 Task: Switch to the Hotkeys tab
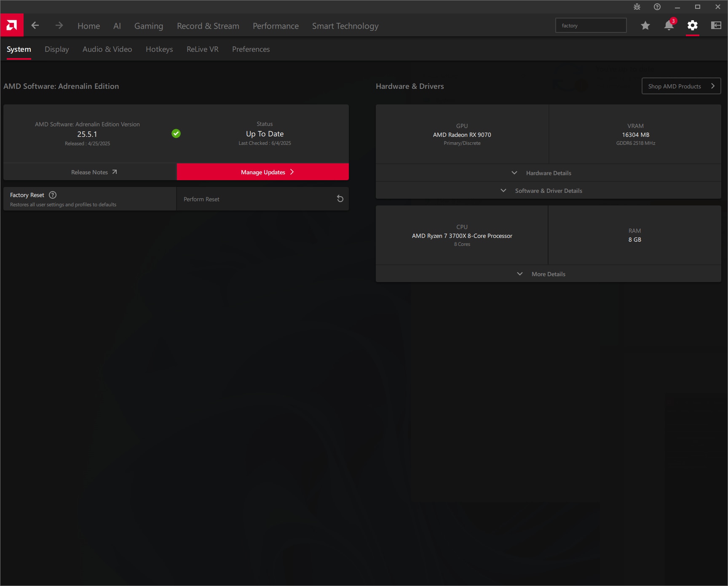pos(159,49)
